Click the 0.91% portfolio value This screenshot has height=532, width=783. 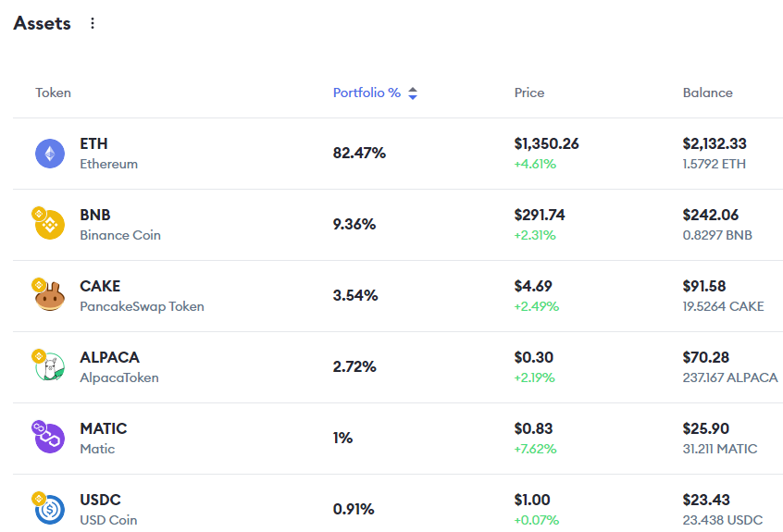point(354,509)
